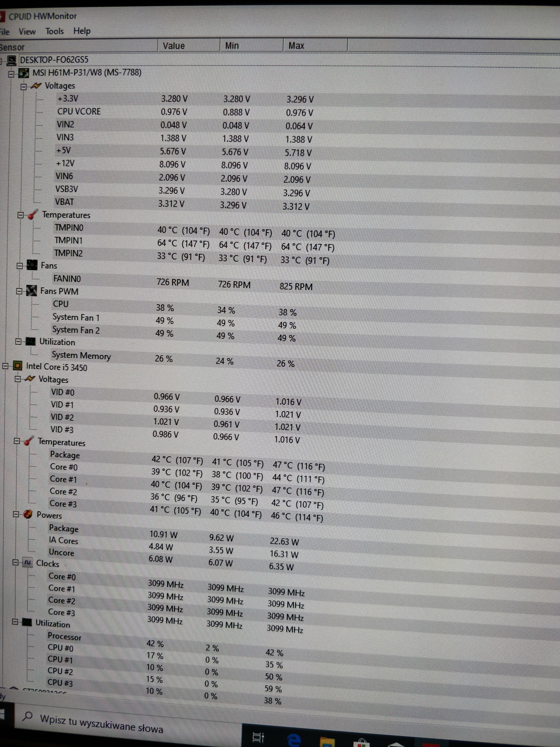The image size is (560, 747).
Task: Click the lightning icon of motherboard Voltages
Action: click(36, 86)
